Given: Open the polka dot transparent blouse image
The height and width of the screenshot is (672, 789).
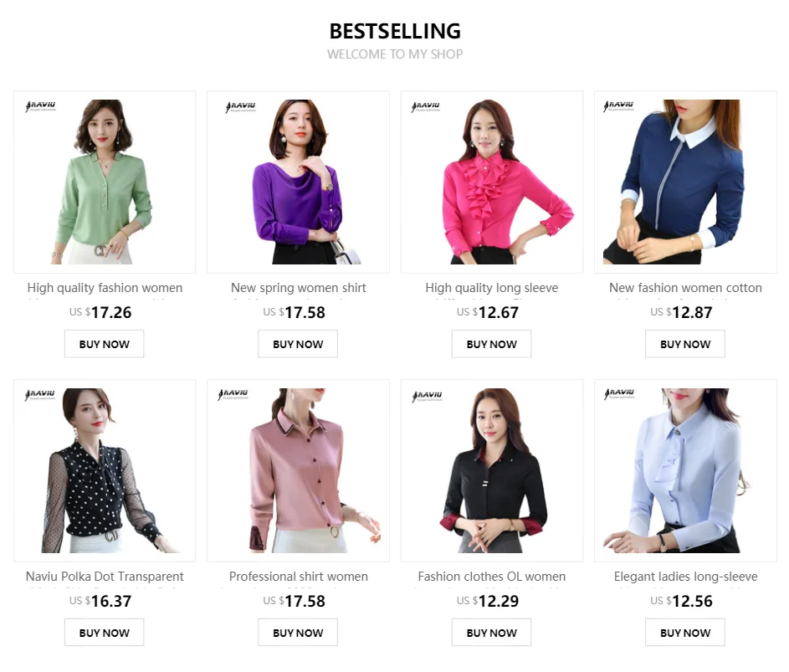Looking at the screenshot, I should click(x=105, y=470).
